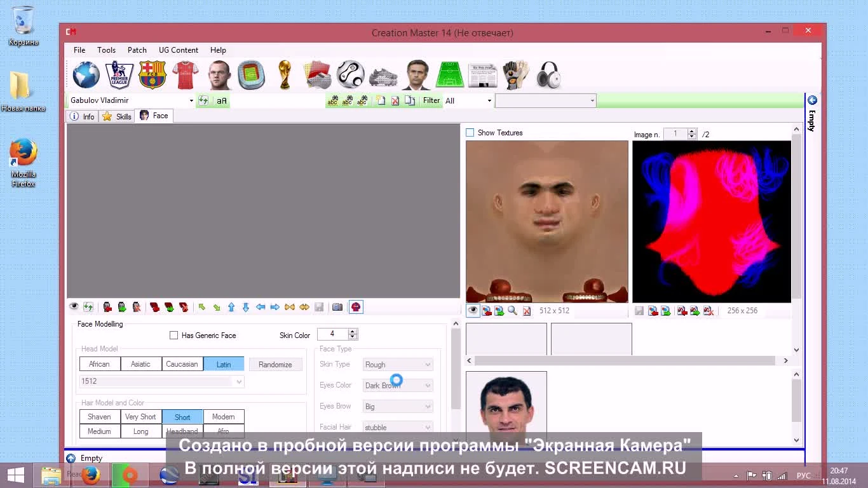This screenshot has height=488, width=868.
Task: Open the World/International database icon
Action: 86,74
